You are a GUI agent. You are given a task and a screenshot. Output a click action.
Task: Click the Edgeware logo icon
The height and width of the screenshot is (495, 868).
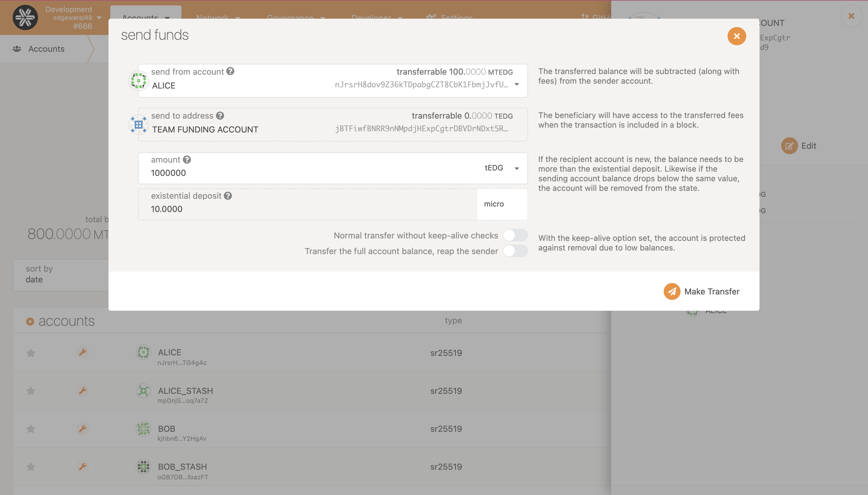click(x=25, y=17)
